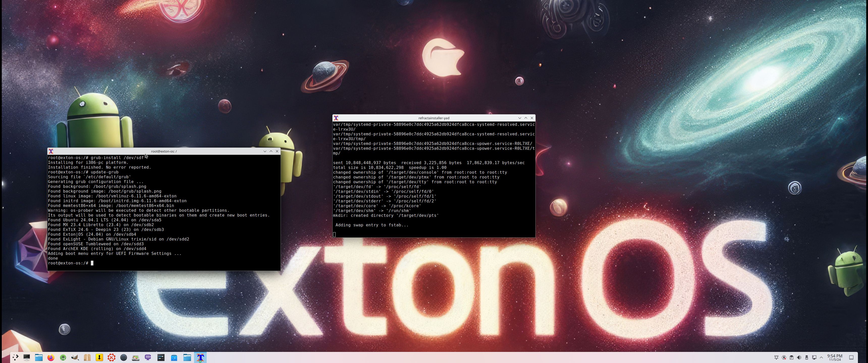Image resolution: width=868 pixels, height=363 pixels.
Task: Click the yellow download arrow icon
Action: (99, 357)
